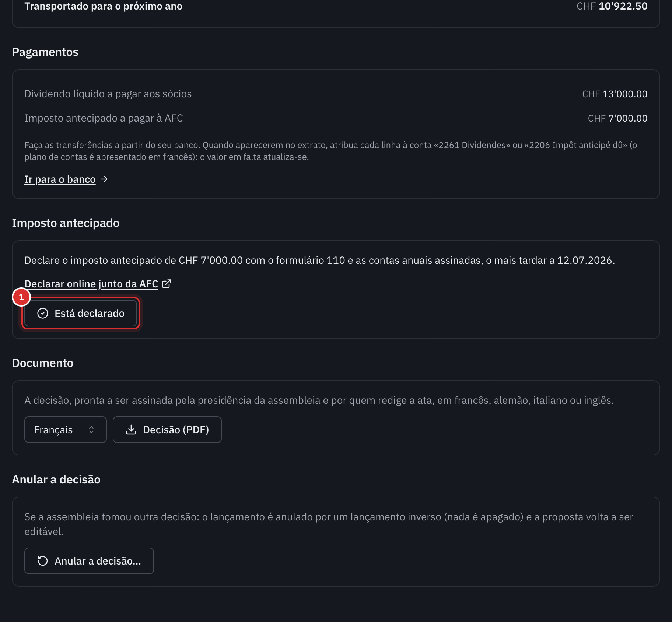Click the arrow icon next to Ir para o banco

[104, 179]
